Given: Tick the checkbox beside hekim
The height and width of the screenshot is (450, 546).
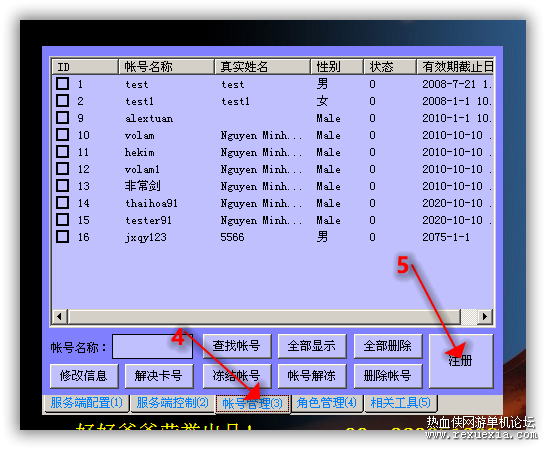Looking at the screenshot, I should [63, 152].
